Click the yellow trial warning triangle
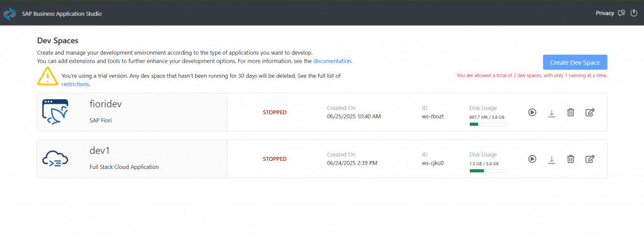Viewport: 644px width, 235px height. click(48, 75)
